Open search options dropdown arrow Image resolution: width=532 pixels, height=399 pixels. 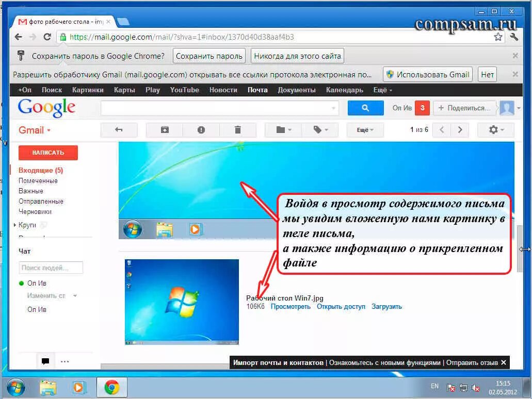333,108
